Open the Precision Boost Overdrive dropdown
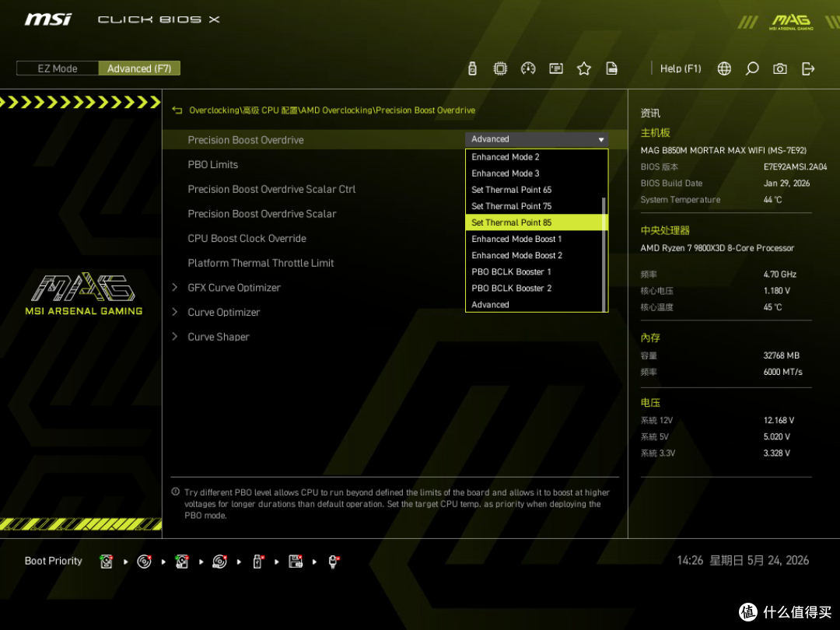 click(x=537, y=139)
